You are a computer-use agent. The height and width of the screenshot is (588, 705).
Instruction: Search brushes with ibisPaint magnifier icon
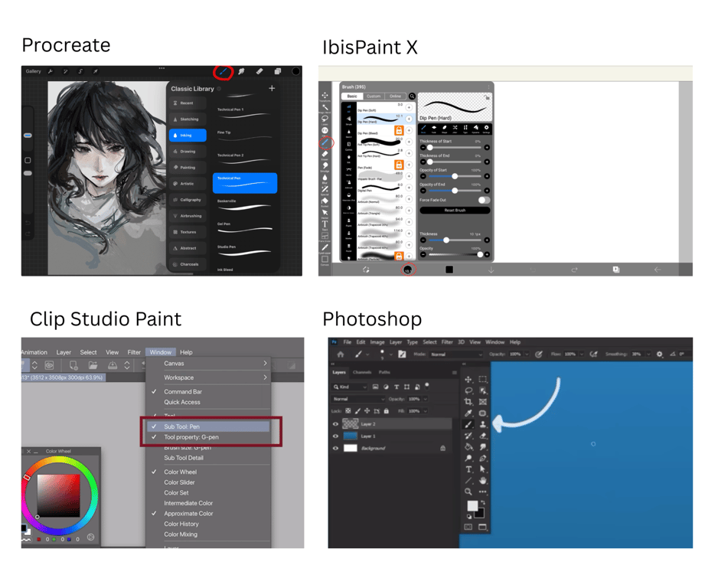point(412,96)
